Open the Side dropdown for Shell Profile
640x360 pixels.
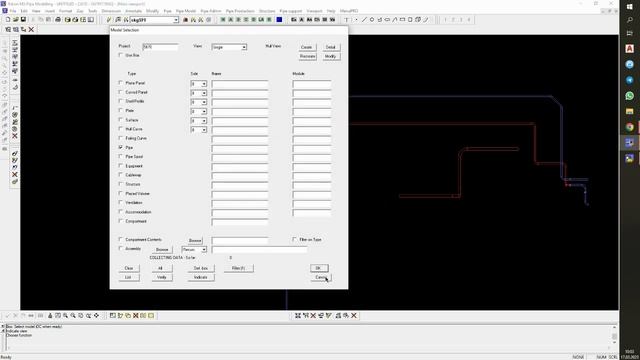(204, 102)
